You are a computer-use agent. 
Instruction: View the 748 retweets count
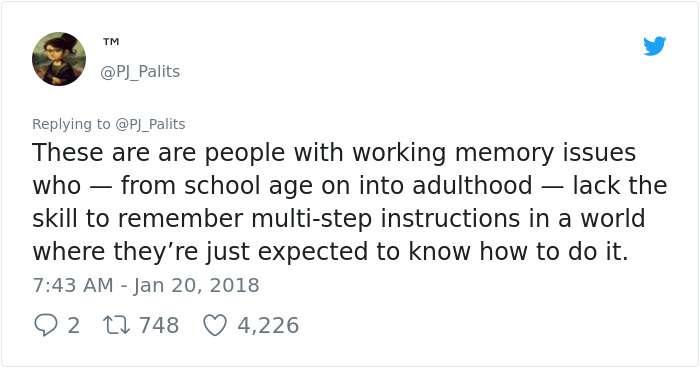click(159, 325)
